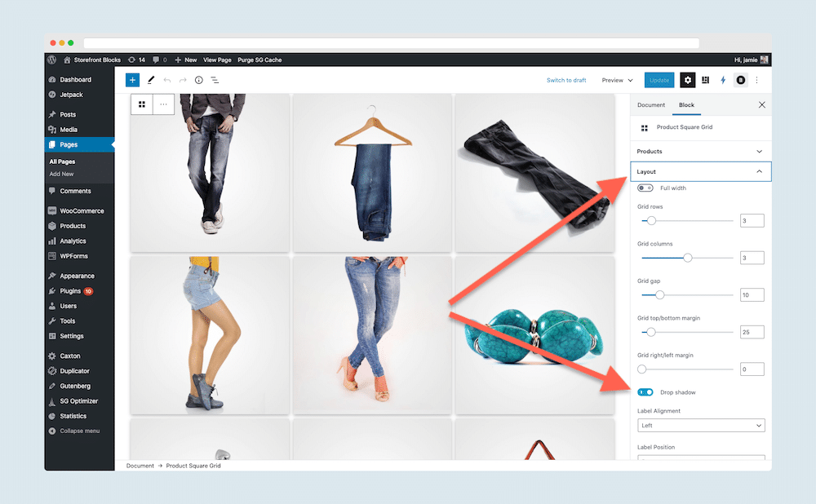Open Storefront Blocks site home icon
This screenshot has height=504, width=816.
67,60
